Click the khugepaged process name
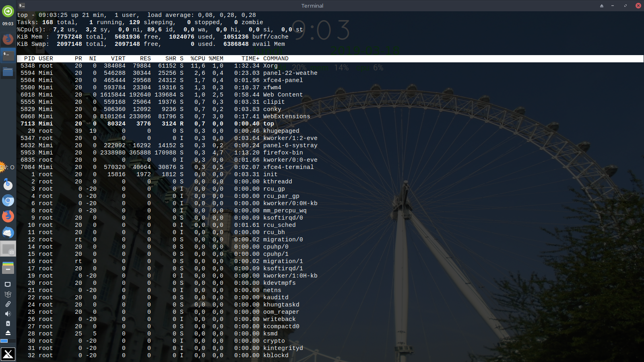 point(281,131)
